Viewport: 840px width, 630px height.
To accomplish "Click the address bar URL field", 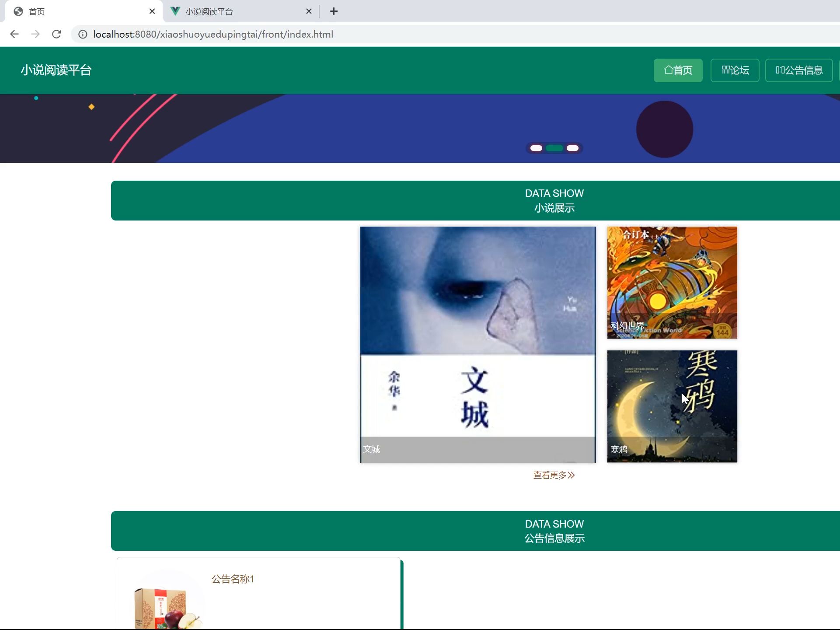I will point(455,34).
